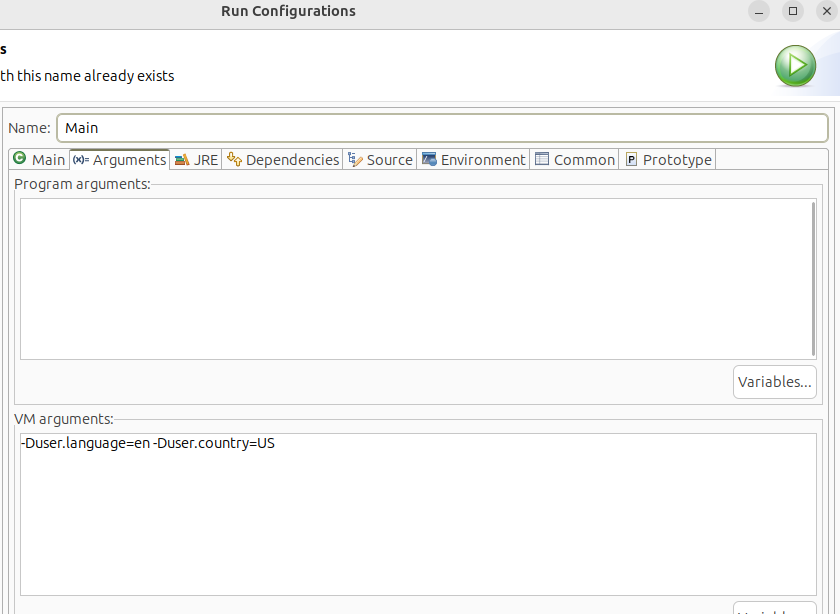Screen dimensions: 840x614
Task: Maximize the Run Configurations dialog
Action: pos(793,12)
